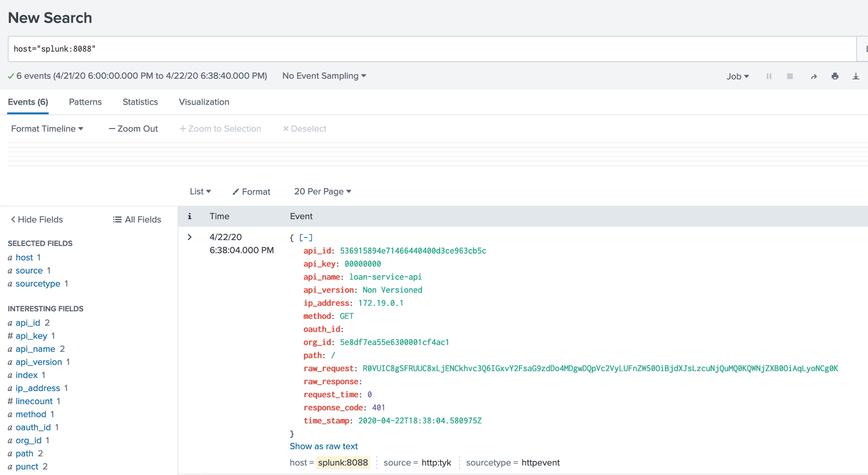Switch to the Statistics tab
The width and height of the screenshot is (868, 475).
[140, 102]
